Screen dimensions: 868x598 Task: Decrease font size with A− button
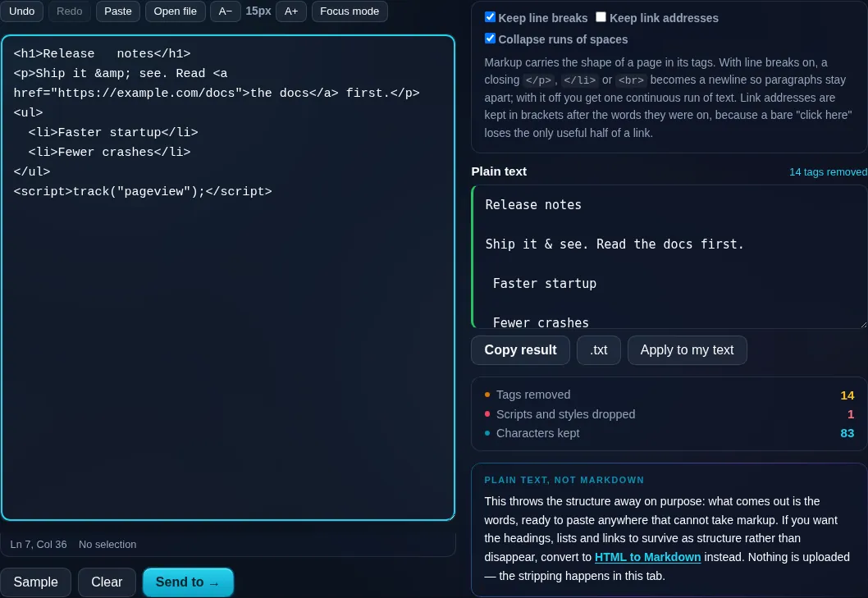pyautogui.click(x=226, y=11)
